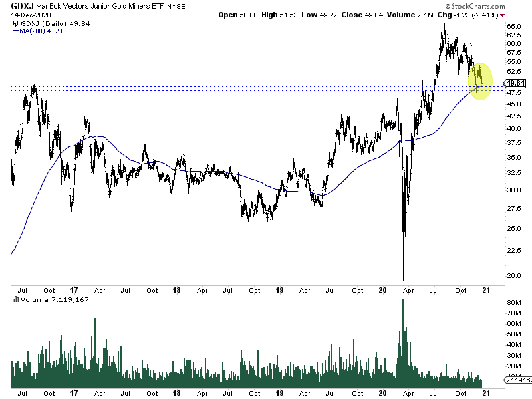Click the blue MA(200) line legend marker
The image size is (532, 399).
(15, 31)
